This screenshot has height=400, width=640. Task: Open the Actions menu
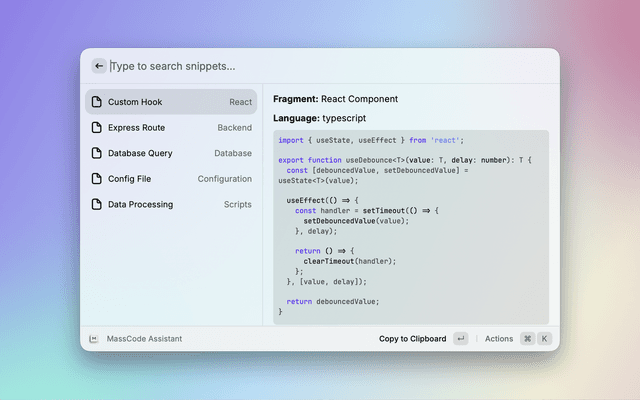(499, 339)
